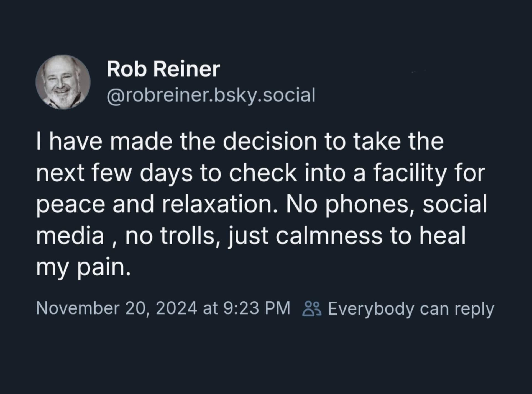The width and height of the screenshot is (532, 394).
Task: Click the people icon beside reply setting
Action: [312, 309]
